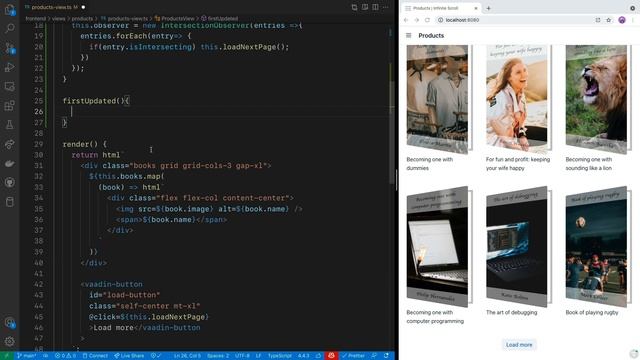
Task: Open the Testing flask view
Action: [x=9, y=125]
